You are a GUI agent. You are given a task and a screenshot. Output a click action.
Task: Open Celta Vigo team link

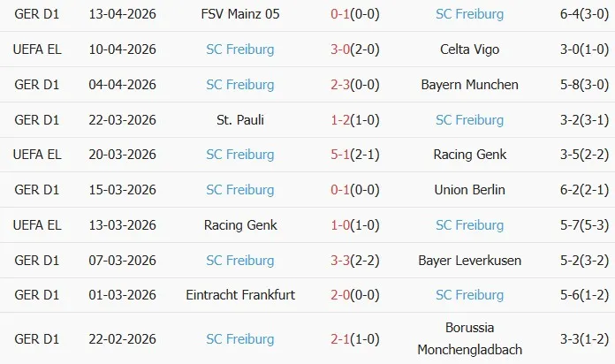469,49
